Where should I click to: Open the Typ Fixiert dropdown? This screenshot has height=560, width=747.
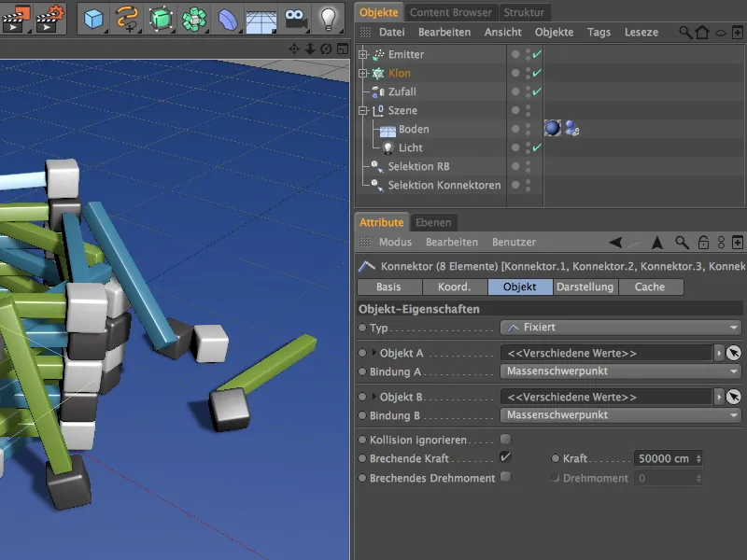621,328
